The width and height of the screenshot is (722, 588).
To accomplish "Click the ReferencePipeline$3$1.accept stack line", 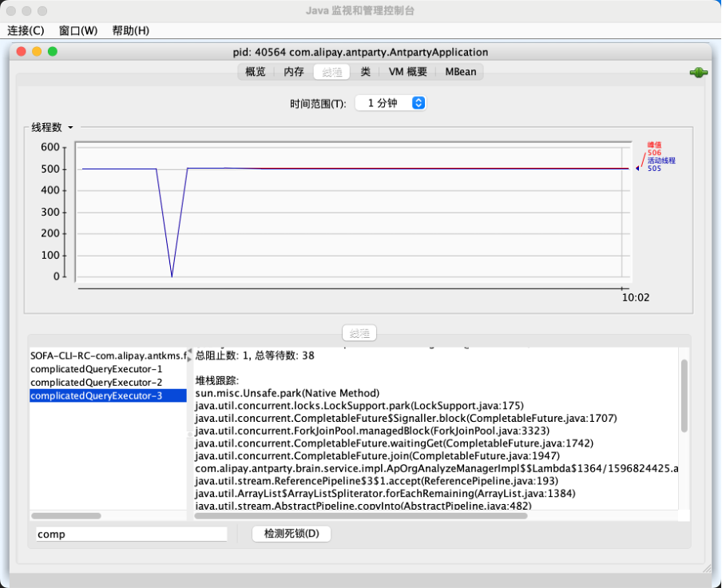I will [x=377, y=481].
